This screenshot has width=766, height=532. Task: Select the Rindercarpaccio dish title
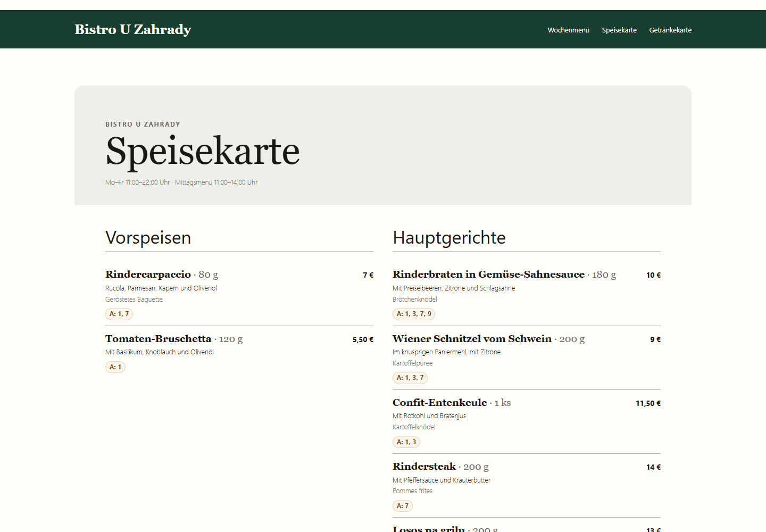tap(148, 275)
